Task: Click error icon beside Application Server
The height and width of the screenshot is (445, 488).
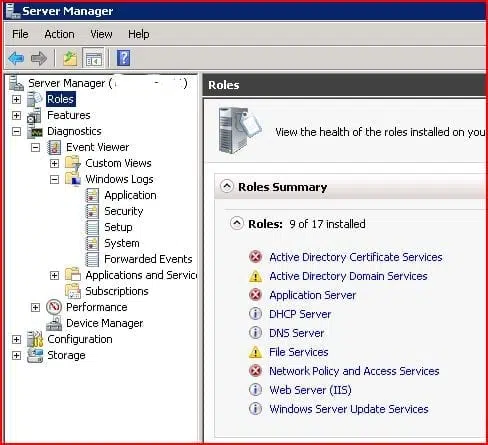Action: click(255, 295)
